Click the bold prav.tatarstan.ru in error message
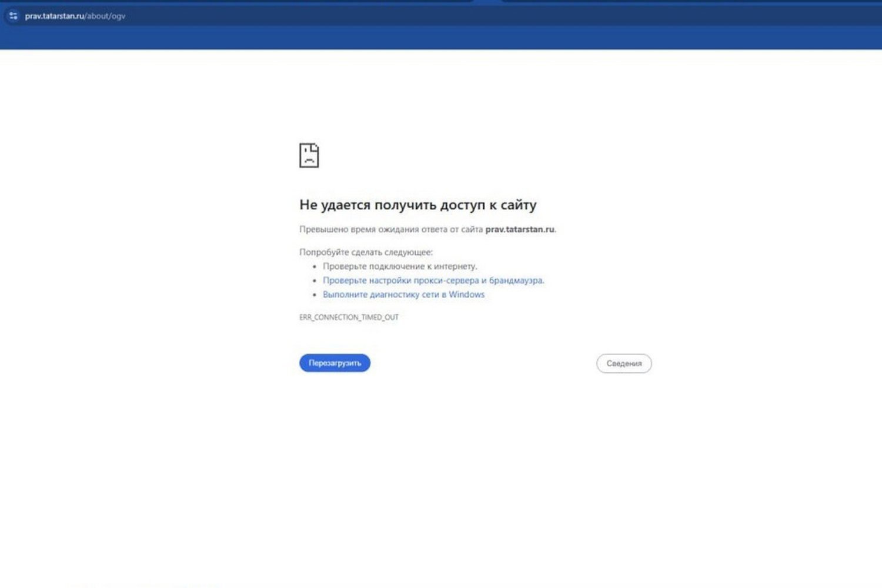The image size is (882, 588). point(519,229)
